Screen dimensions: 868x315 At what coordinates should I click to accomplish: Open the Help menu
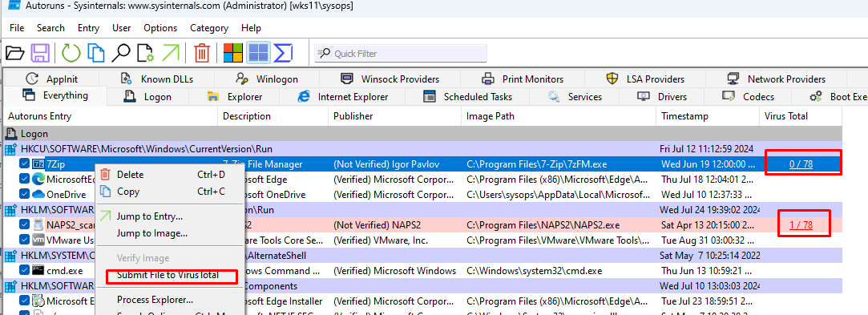(252, 28)
